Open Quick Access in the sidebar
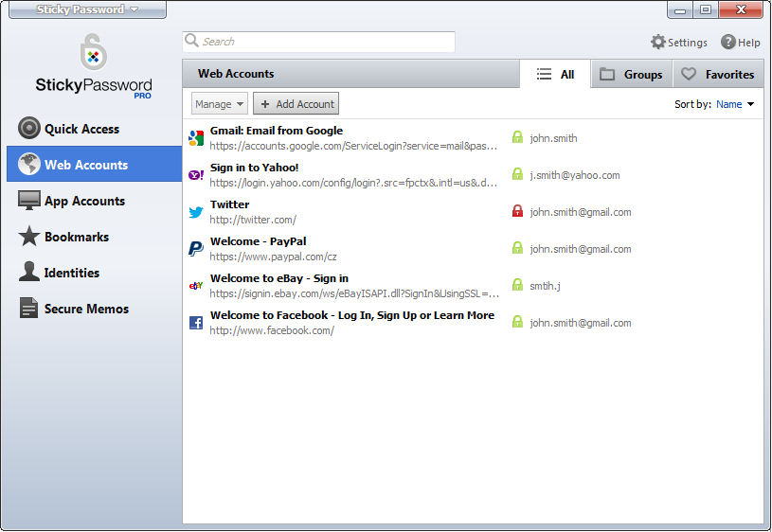Screen dimensions: 772x532 (x=94, y=129)
